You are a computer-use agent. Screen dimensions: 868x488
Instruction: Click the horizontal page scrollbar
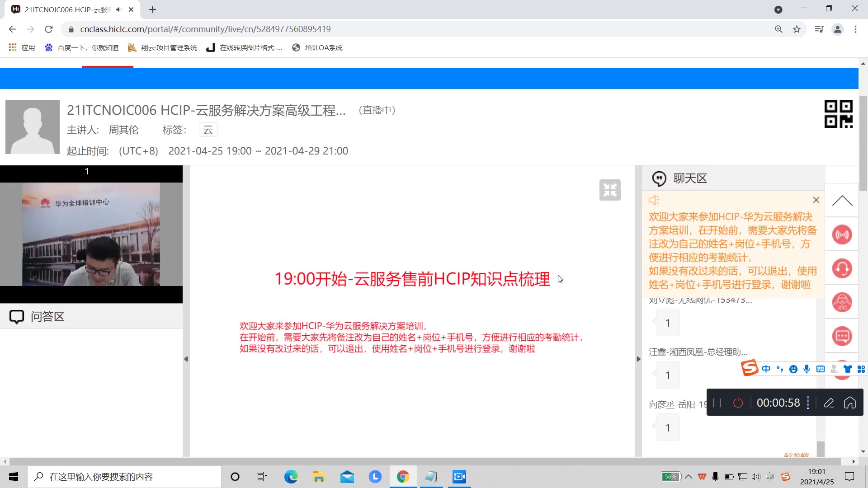pos(425,461)
